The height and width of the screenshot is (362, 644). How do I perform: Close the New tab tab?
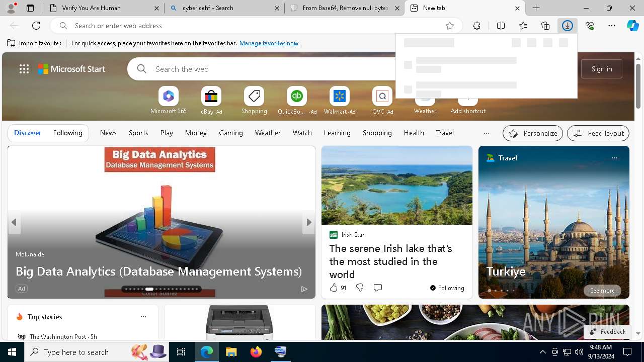[517, 8]
